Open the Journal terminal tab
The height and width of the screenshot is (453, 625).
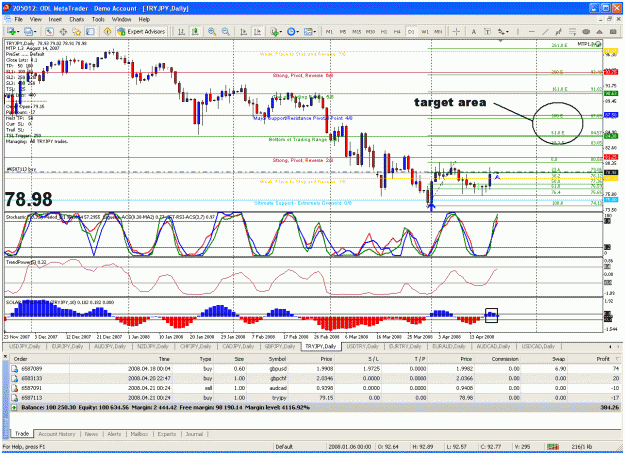coord(194,434)
